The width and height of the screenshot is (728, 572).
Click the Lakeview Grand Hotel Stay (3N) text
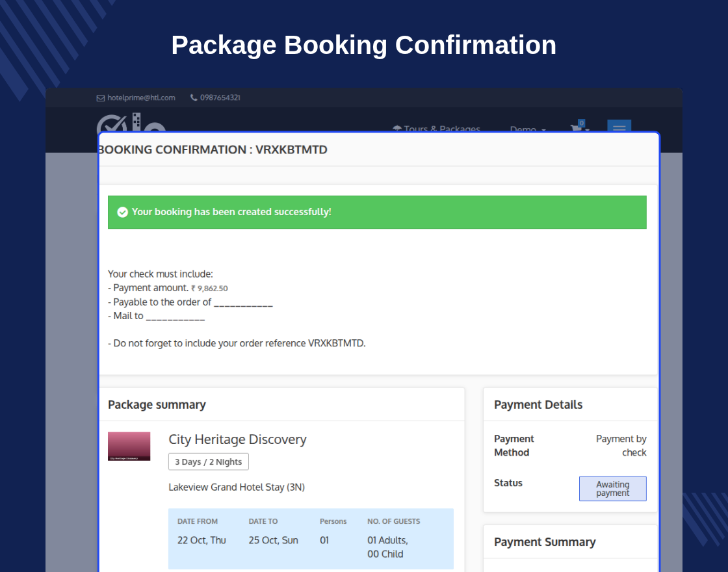pyautogui.click(x=237, y=487)
